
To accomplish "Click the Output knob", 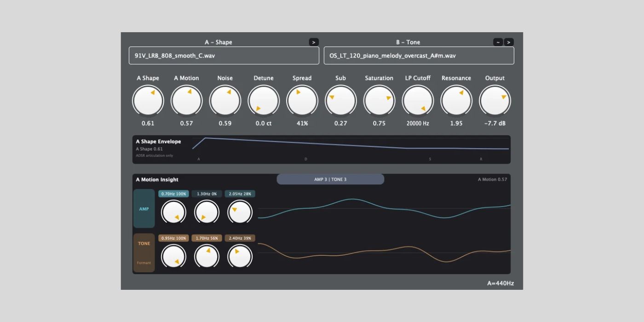I will tap(495, 101).
